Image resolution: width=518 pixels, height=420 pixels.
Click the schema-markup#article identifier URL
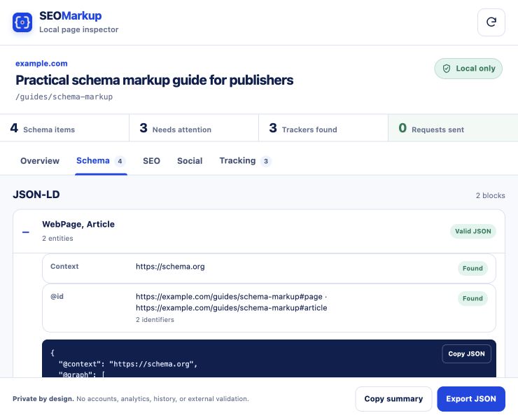231,308
